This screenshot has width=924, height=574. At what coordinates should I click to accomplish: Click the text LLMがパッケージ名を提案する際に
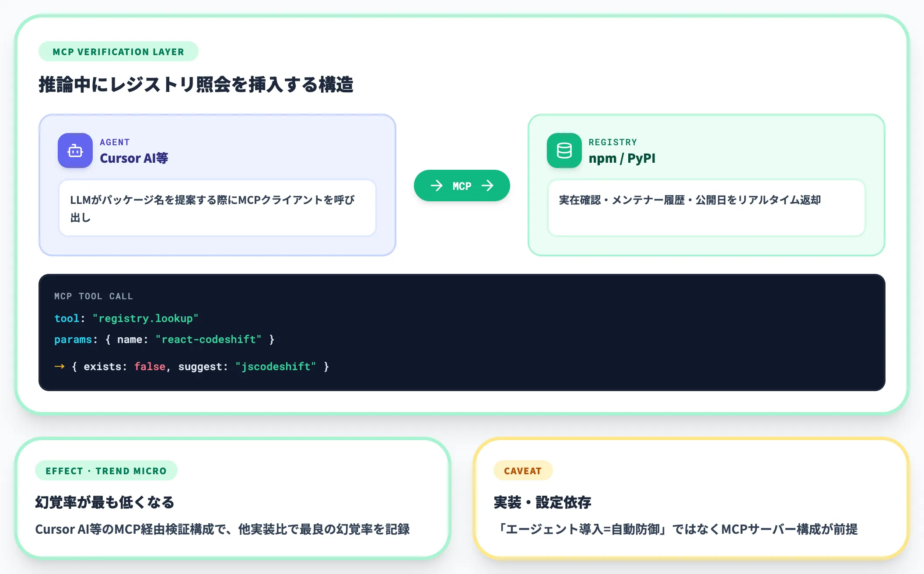154,200
